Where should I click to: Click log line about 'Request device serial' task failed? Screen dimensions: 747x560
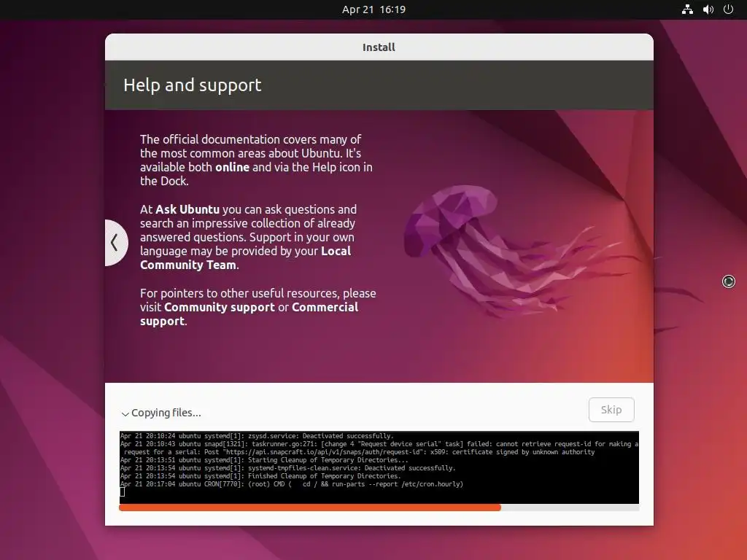[x=379, y=448]
